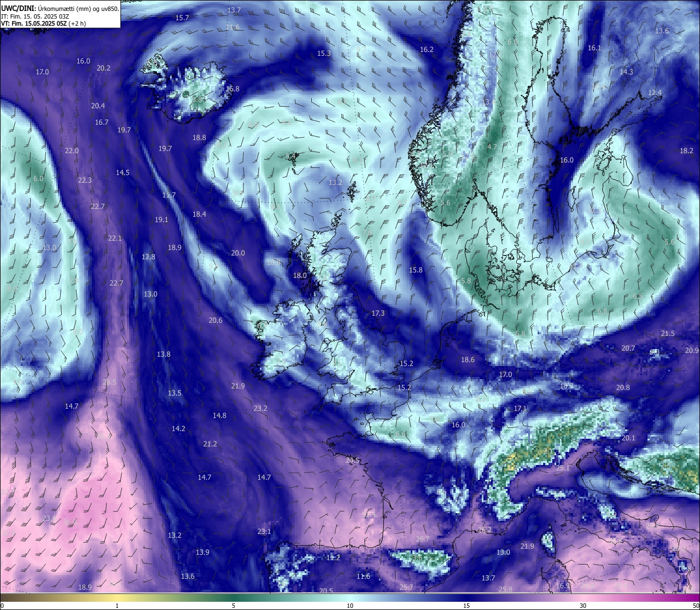Select the 20.4 map value
This screenshot has width=700, height=610.
point(98,106)
